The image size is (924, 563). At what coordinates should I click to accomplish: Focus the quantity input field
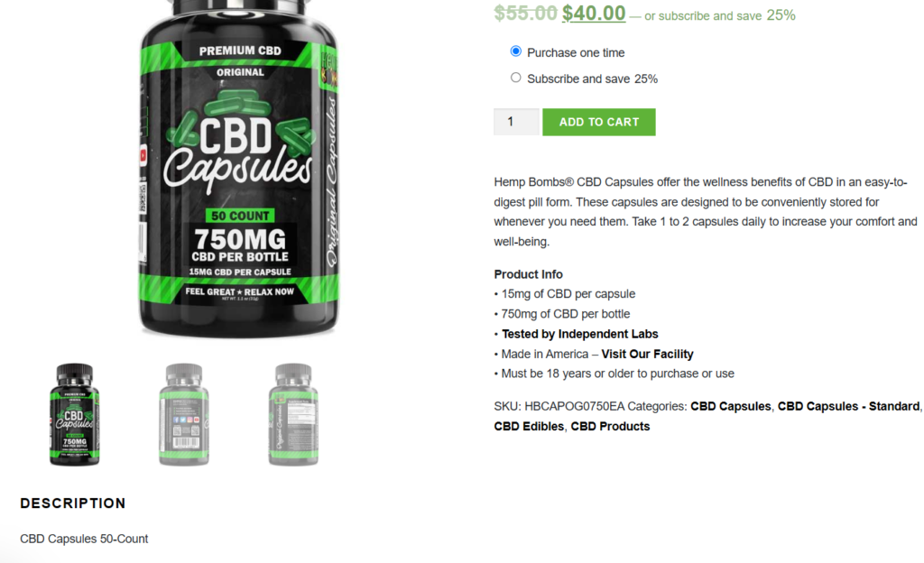coord(516,122)
